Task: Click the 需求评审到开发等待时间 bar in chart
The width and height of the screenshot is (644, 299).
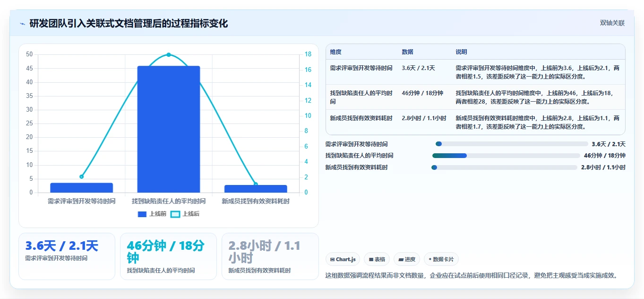Action: point(81,188)
